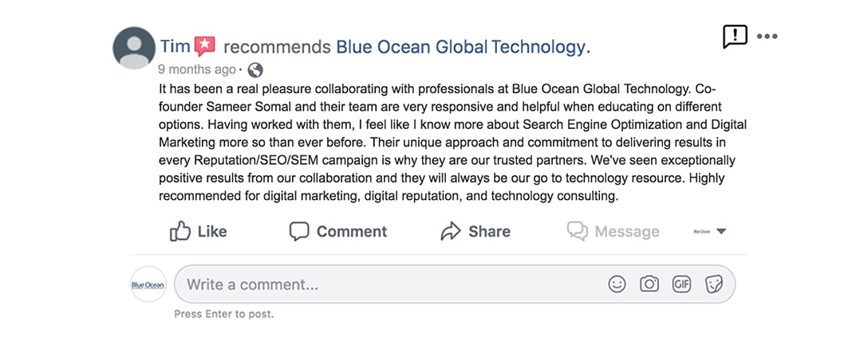This screenshot has width=868, height=341.
Task: Open the Blue Ocean Global Technology page link
Action: pos(464,48)
